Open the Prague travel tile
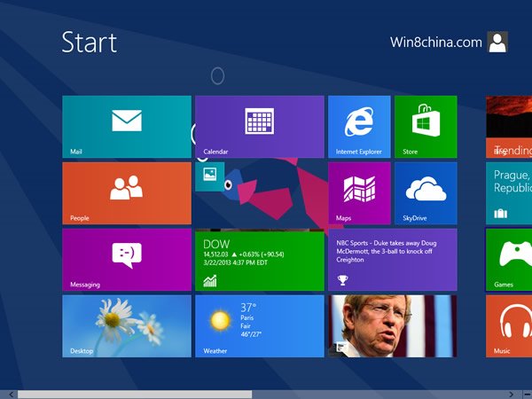 tap(509, 193)
